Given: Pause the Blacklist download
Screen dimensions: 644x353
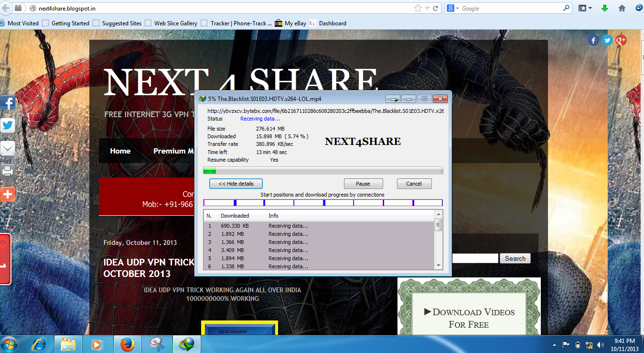Looking at the screenshot, I should [x=363, y=184].
